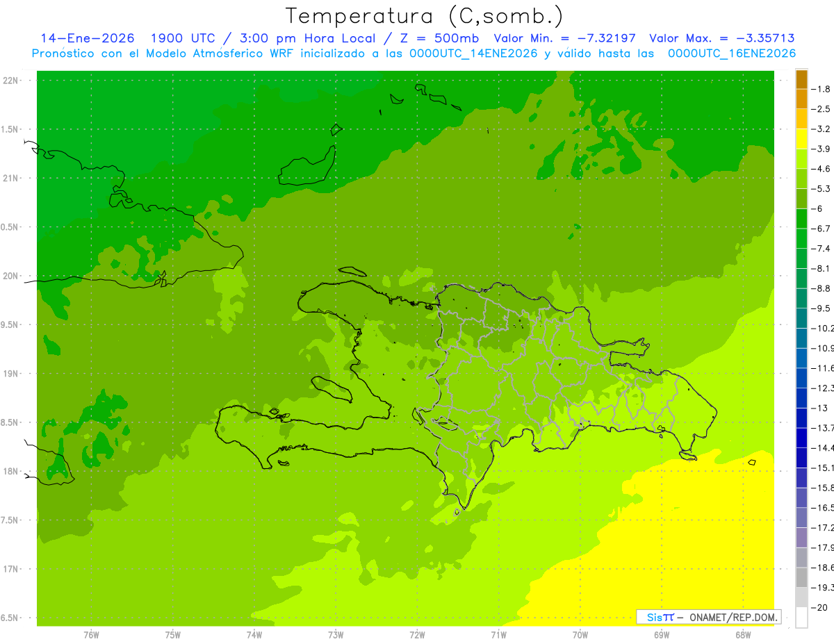Click the "-16.5" colorbar value

823,508
